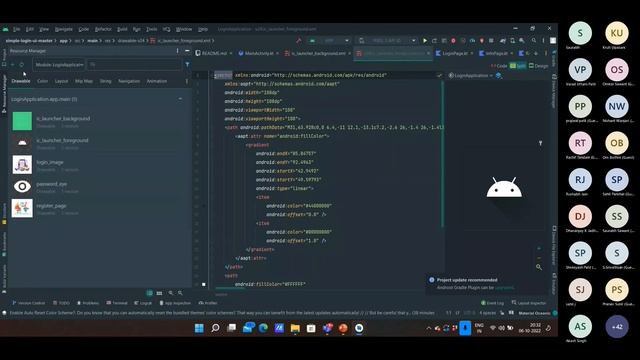Open the Layout Inspector

coord(529,303)
